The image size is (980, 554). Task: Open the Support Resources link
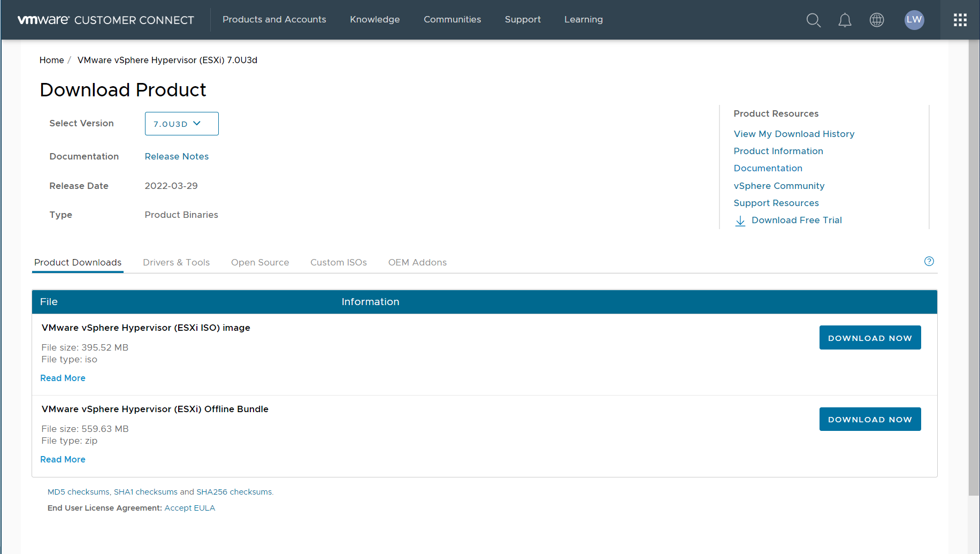(x=776, y=203)
